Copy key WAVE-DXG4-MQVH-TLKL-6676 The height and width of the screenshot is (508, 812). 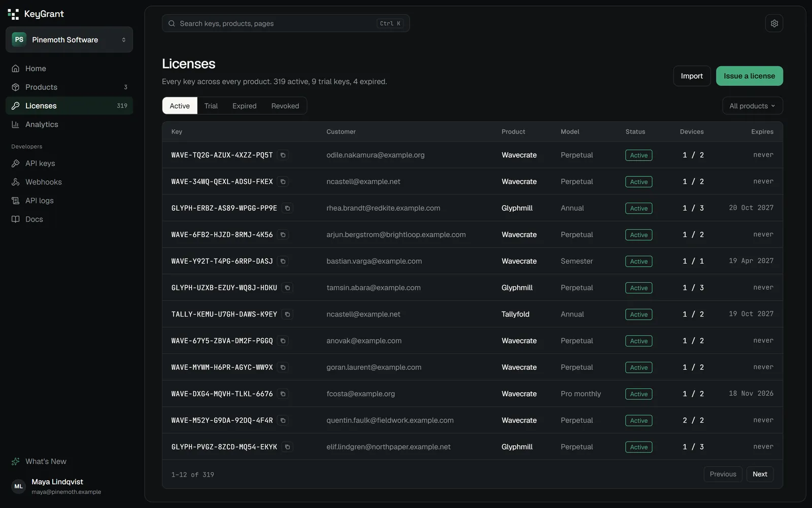[x=283, y=394]
